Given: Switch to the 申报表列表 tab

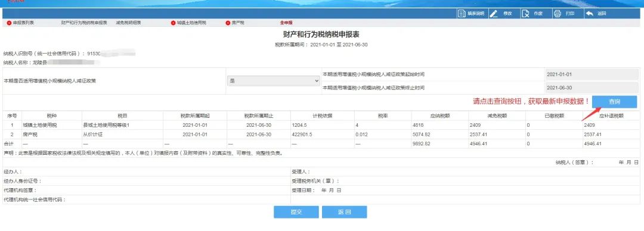Looking at the screenshot, I should (20, 23).
